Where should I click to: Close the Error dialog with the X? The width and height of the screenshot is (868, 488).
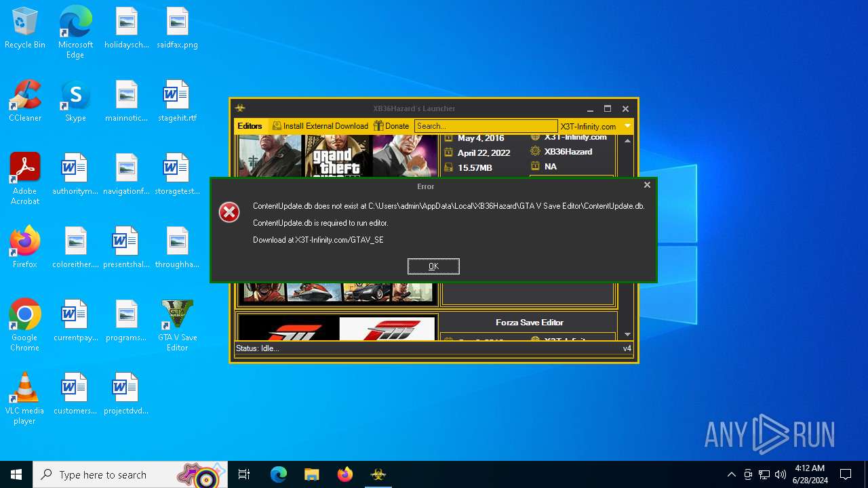[647, 184]
